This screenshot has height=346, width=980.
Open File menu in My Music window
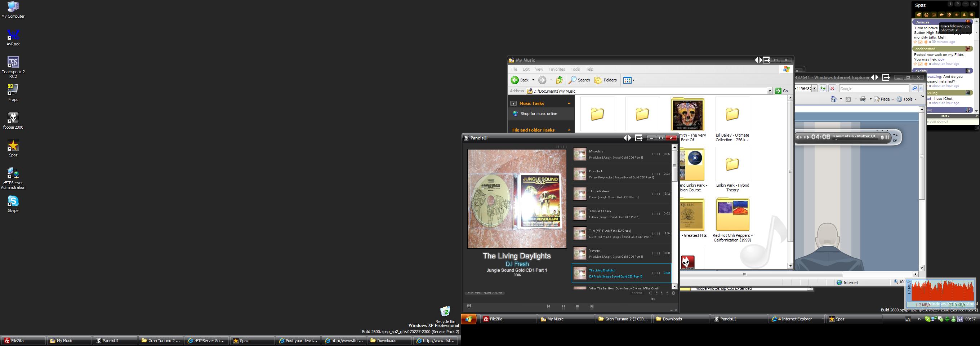pyautogui.click(x=514, y=69)
